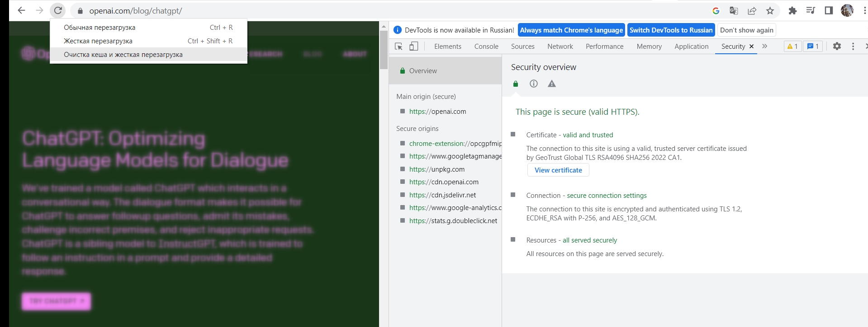Switch to the Network tab
The image size is (868, 327).
[x=560, y=46]
